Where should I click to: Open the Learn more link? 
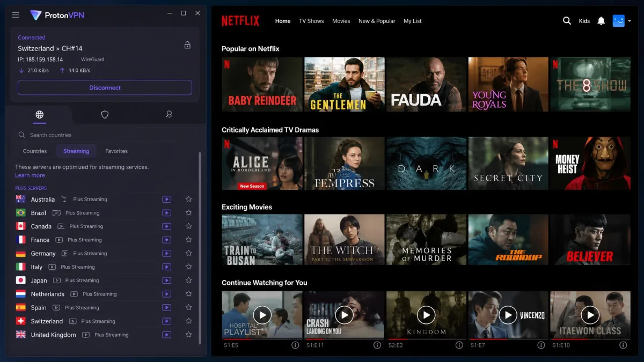click(30, 175)
